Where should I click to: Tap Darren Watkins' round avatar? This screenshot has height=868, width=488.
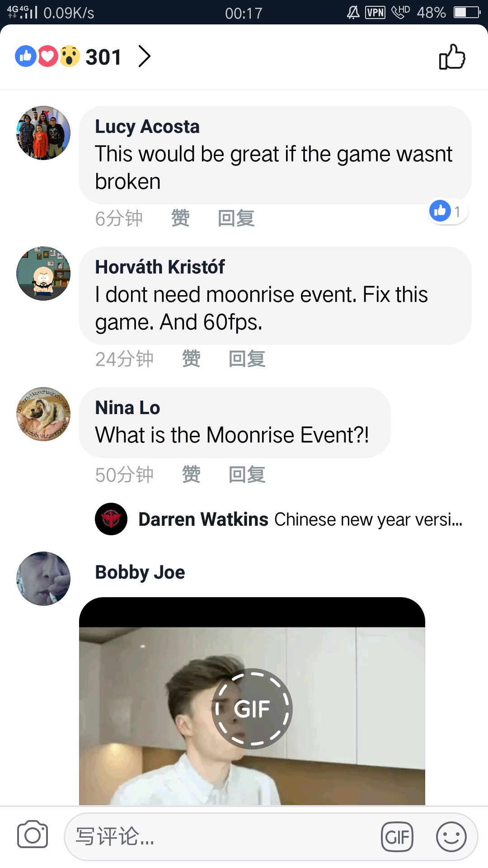tap(111, 519)
